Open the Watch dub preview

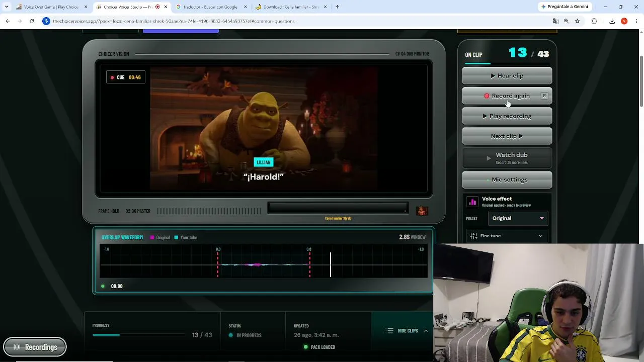(x=507, y=158)
